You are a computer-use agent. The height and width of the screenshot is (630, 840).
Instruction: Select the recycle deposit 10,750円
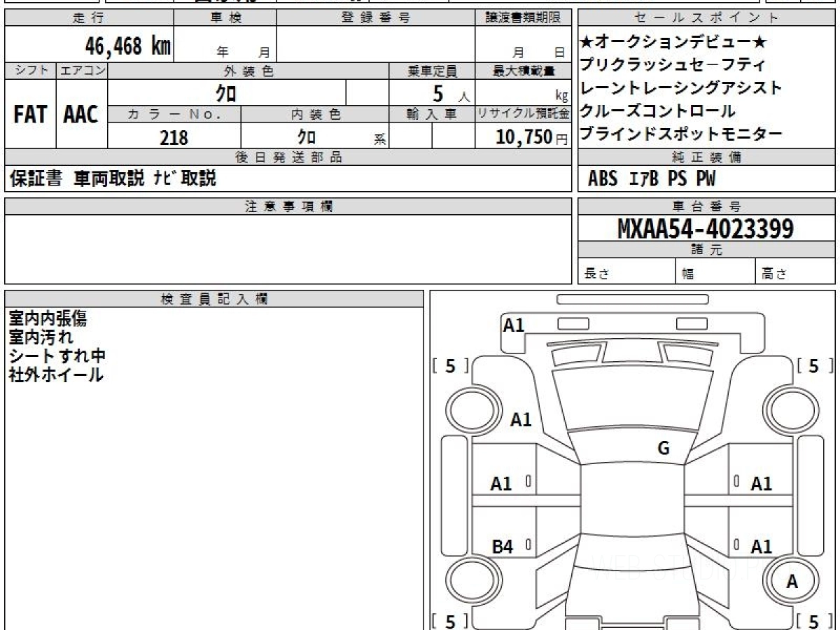(x=532, y=137)
